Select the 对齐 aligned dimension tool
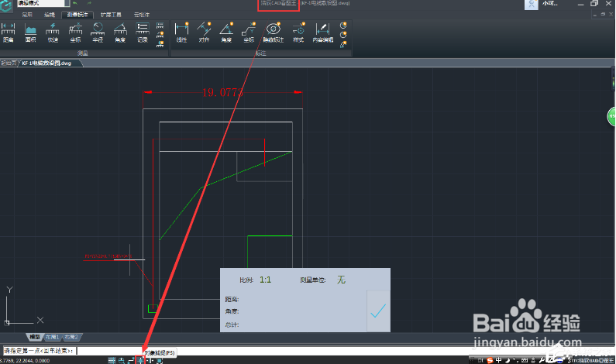Screen dimensions: 616x364 coord(204,33)
